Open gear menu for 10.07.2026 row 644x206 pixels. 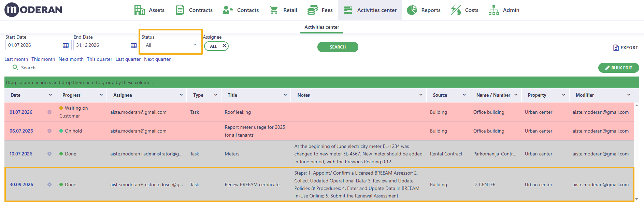[49, 154]
